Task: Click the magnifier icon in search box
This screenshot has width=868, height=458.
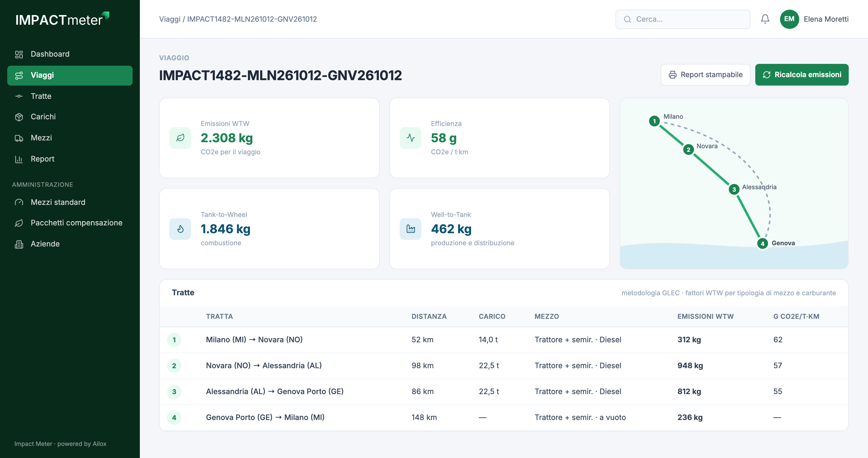Action: click(x=627, y=19)
